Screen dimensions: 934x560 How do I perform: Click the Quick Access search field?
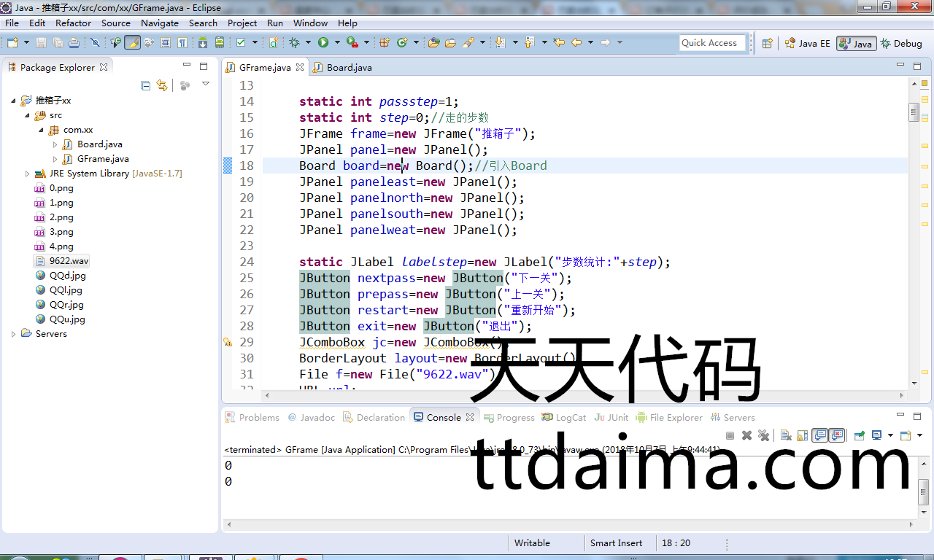[x=712, y=43]
